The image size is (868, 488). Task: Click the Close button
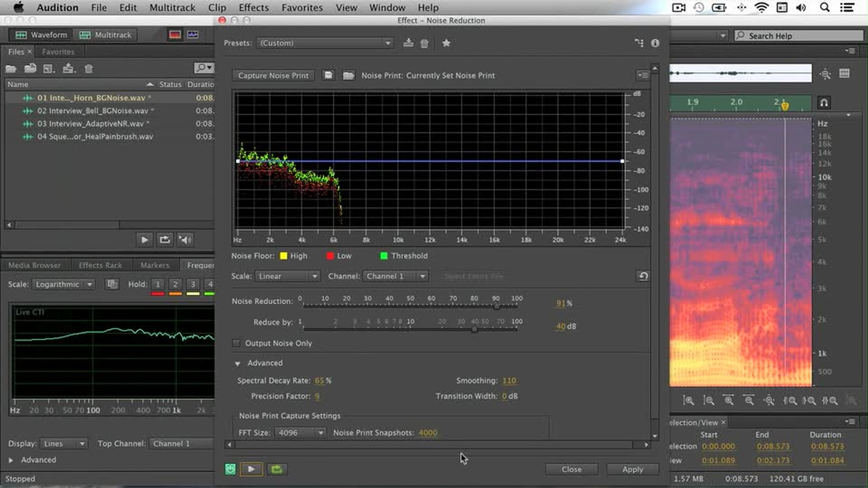click(x=571, y=469)
